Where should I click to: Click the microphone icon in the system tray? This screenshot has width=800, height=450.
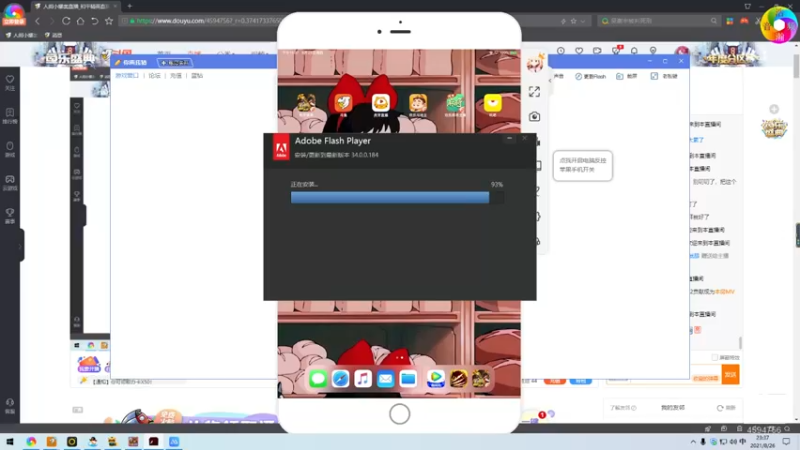pos(703,442)
